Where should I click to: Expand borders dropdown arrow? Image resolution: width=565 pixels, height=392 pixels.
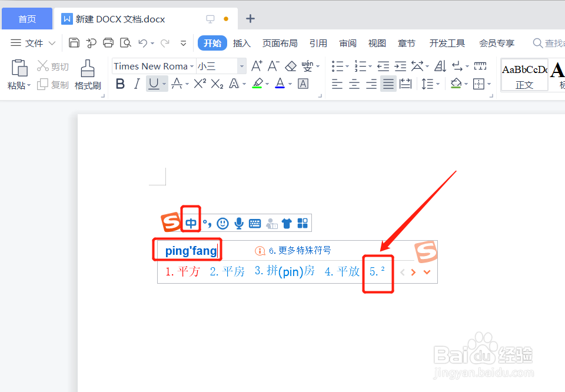point(489,84)
